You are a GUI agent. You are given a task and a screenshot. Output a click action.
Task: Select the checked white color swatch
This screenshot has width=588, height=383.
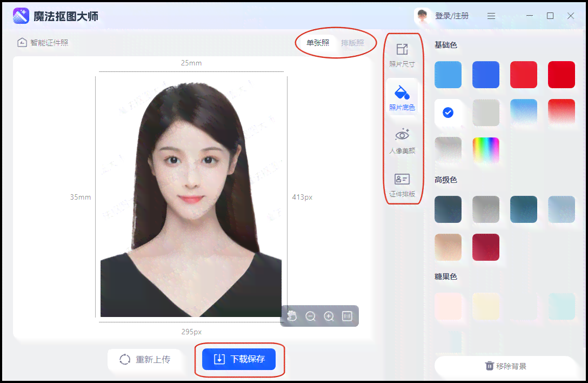(x=448, y=113)
